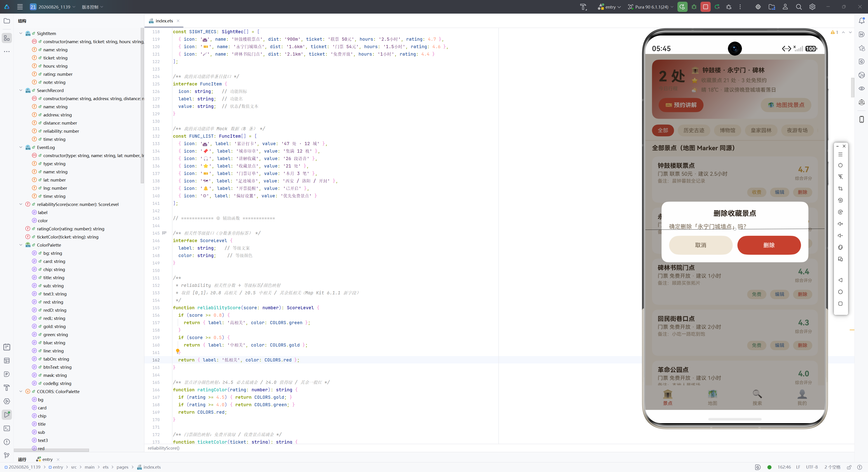Tap the 搜索 bottom navigation tab
Screen dimensions: 868x472
(x=757, y=398)
